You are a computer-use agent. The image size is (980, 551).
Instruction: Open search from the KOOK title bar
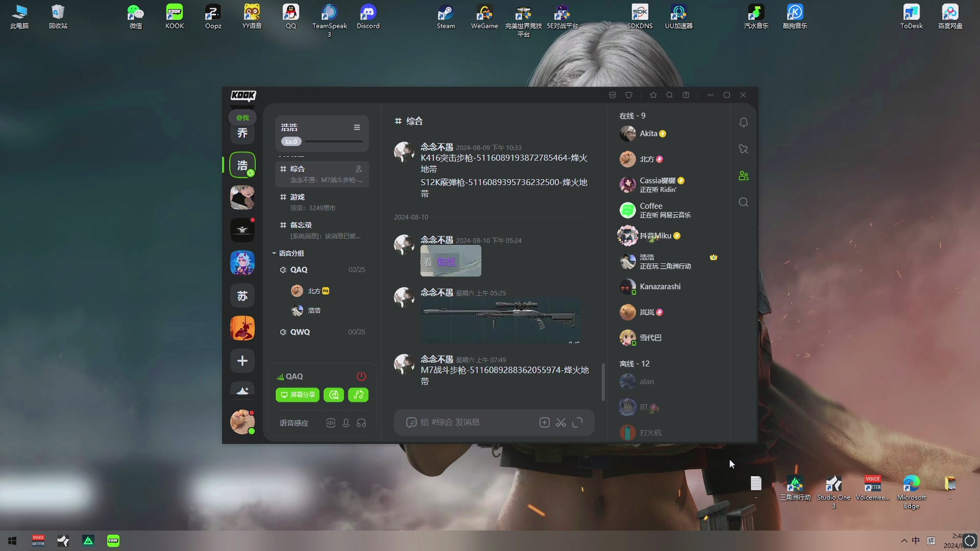point(670,95)
